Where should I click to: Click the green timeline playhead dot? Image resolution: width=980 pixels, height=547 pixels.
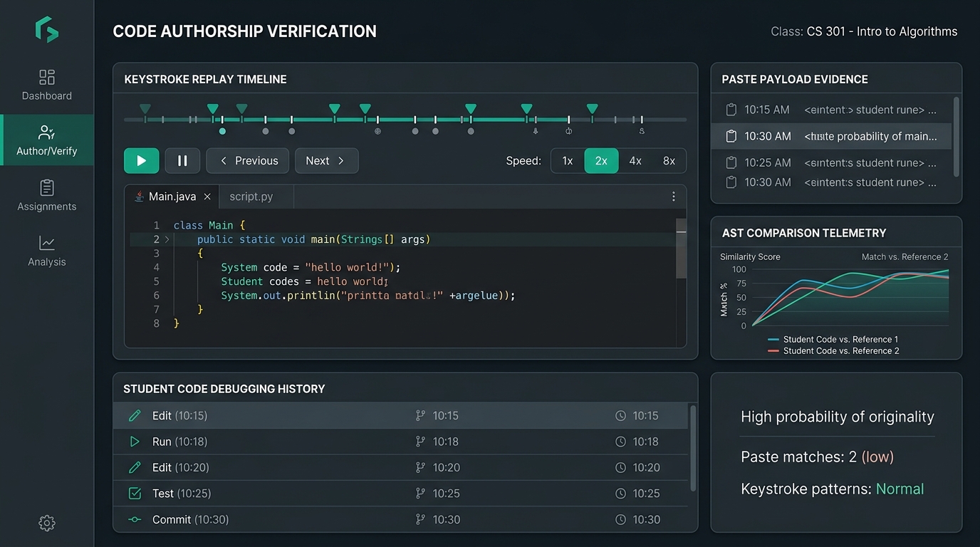[x=223, y=131]
